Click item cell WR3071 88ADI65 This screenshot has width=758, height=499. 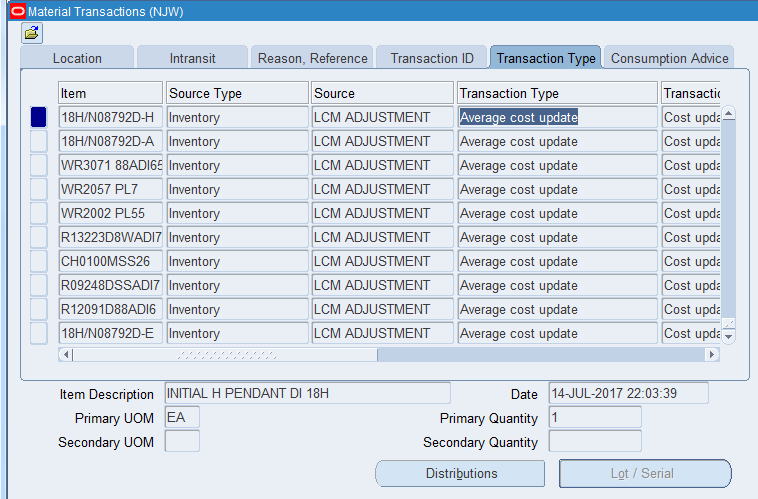(110, 165)
